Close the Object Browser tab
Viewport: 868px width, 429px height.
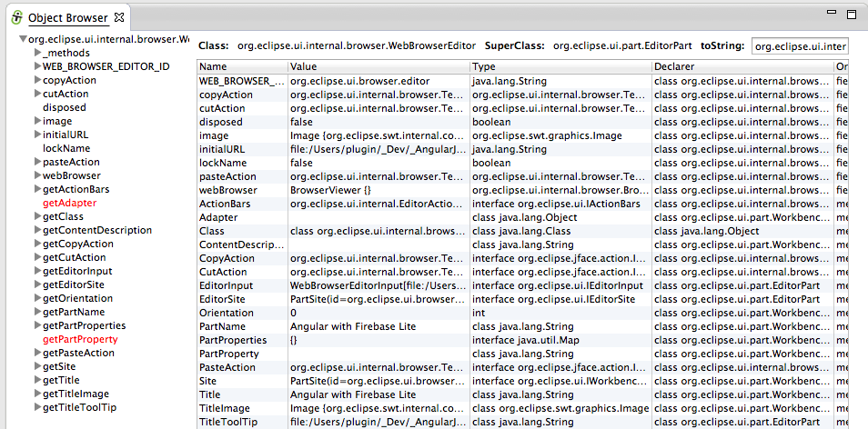coord(120,18)
